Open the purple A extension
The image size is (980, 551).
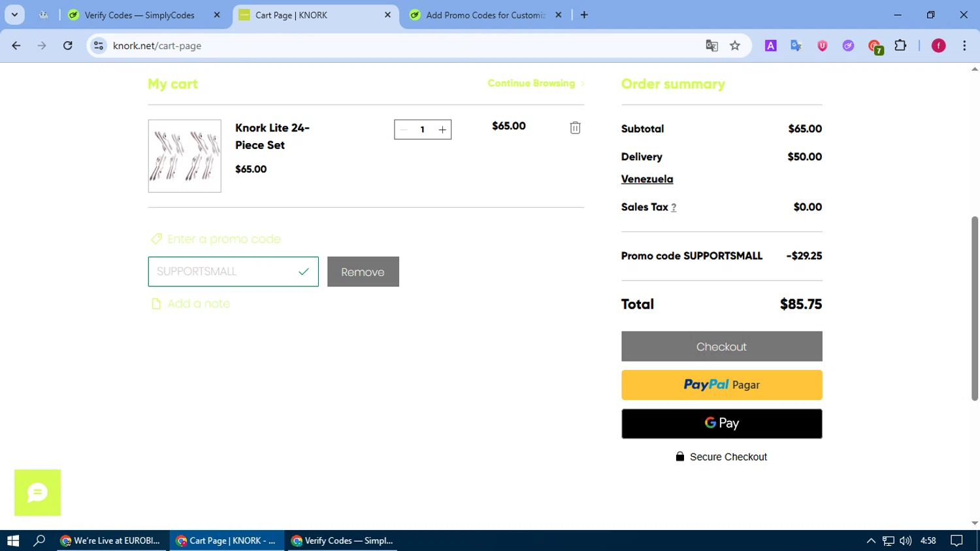coord(771,46)
